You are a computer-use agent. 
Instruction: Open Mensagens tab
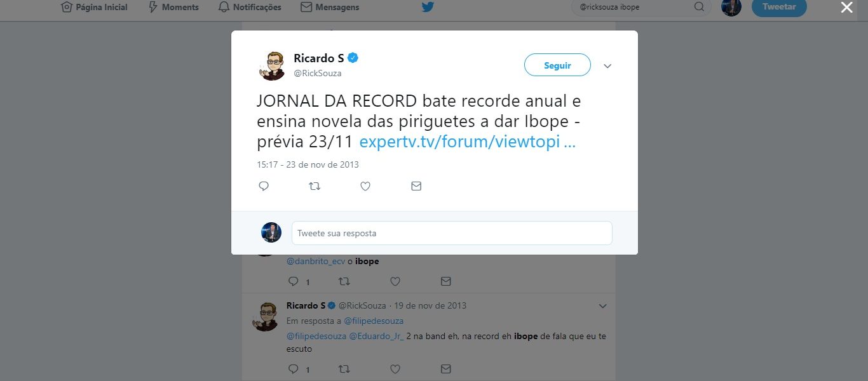point(330,7)
